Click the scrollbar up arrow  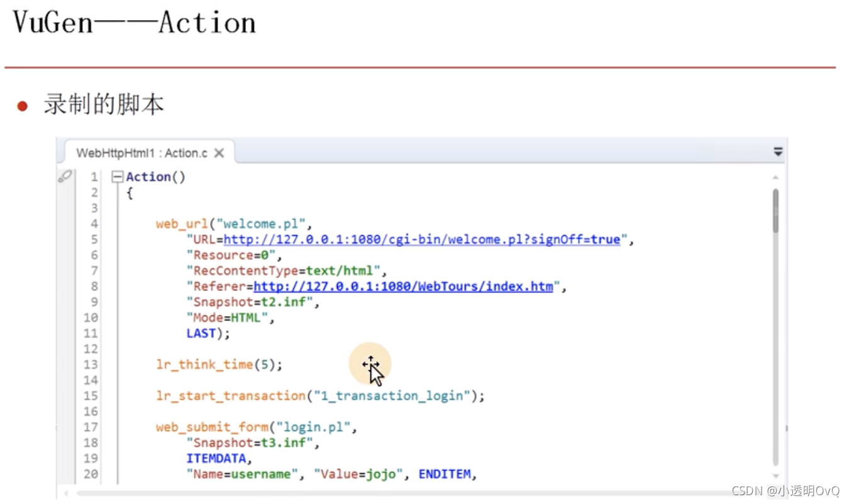[x=775, y=178]
